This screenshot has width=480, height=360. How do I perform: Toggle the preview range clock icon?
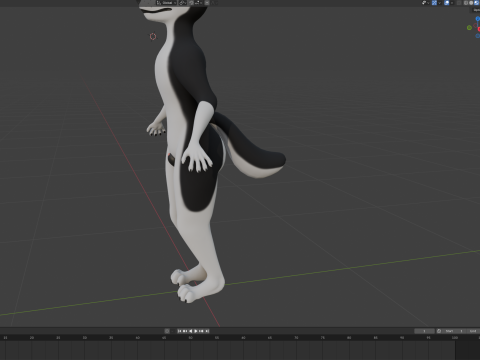click(439, 331)
